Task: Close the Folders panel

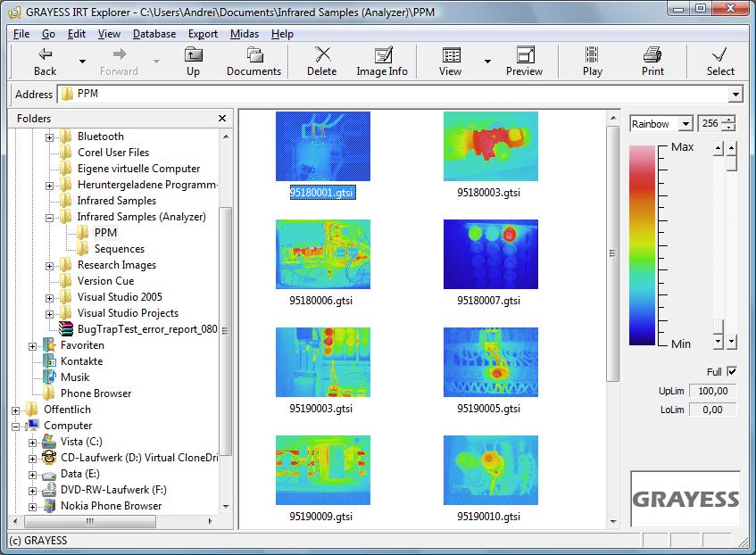Action: (221, 118)
